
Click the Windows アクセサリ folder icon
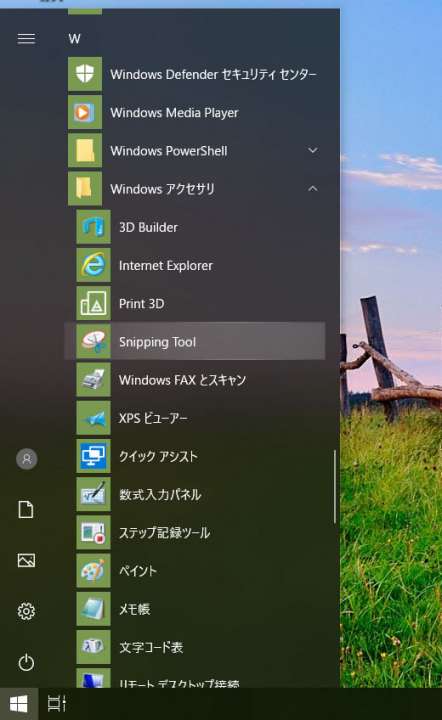(85, 188)
